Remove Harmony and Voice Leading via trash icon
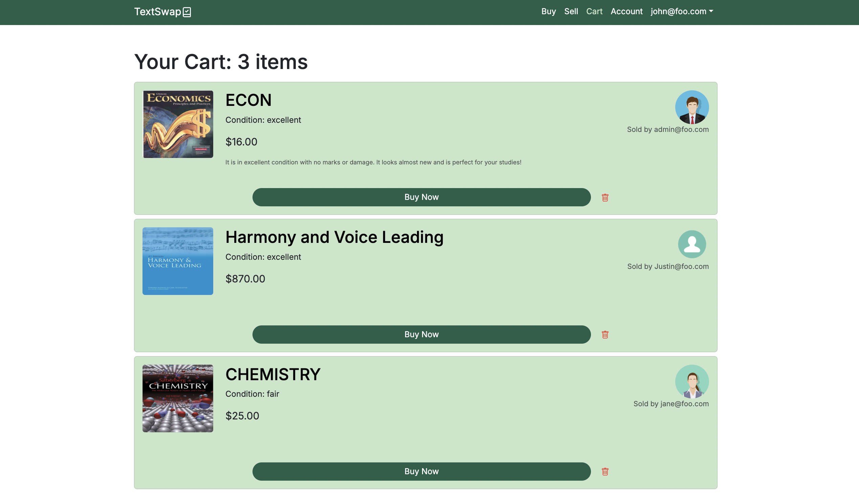Screen dimensions: 859x504 click(605, 335)
